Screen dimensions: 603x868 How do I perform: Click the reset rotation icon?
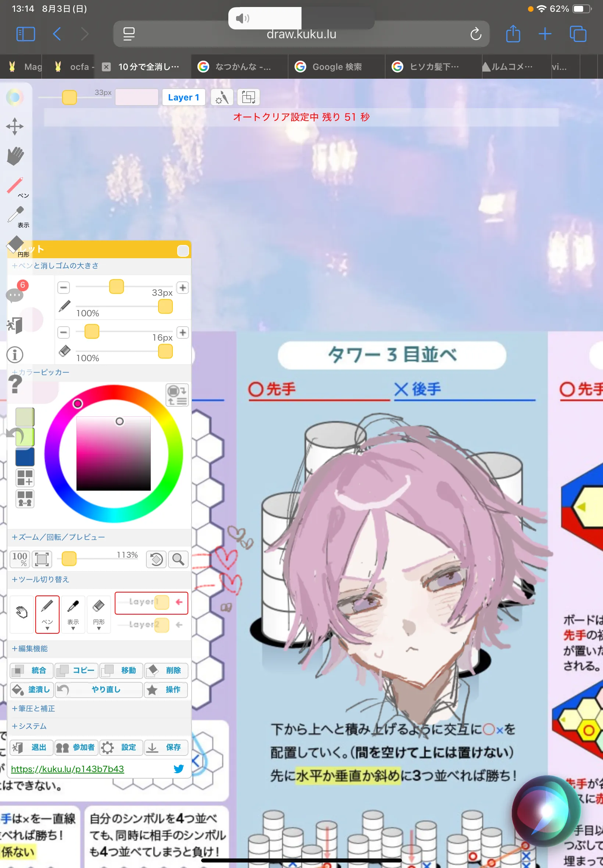(156, 559)
